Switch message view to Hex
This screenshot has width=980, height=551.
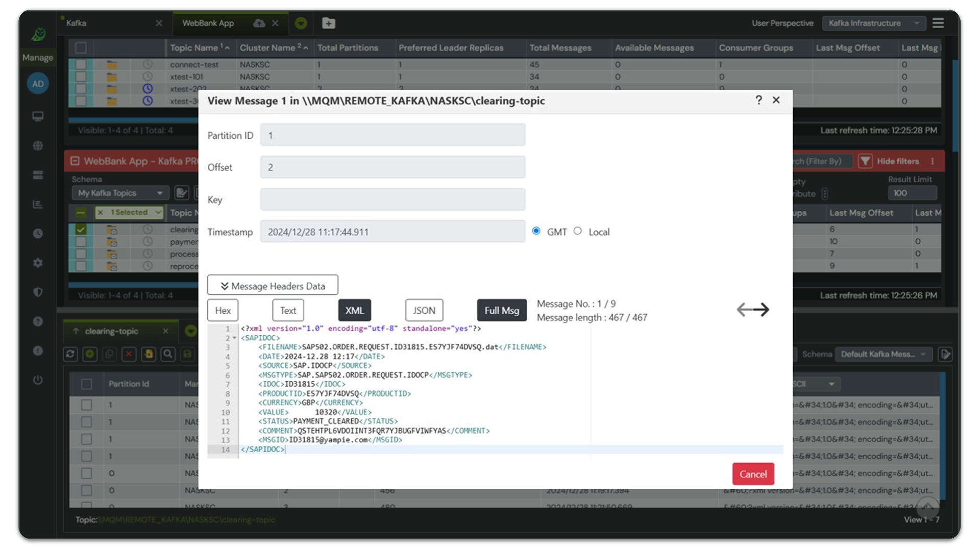(x=223, y=310)
